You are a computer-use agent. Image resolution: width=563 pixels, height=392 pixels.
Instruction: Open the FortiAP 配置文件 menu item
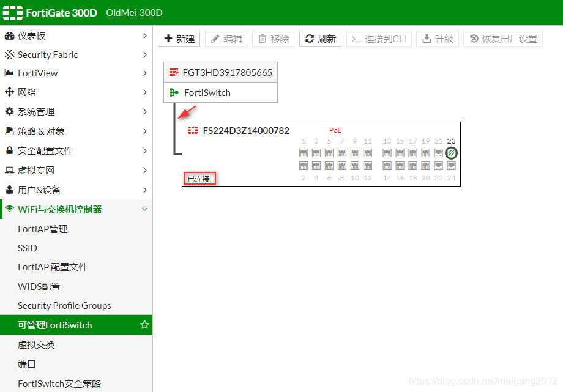(76, 267)
